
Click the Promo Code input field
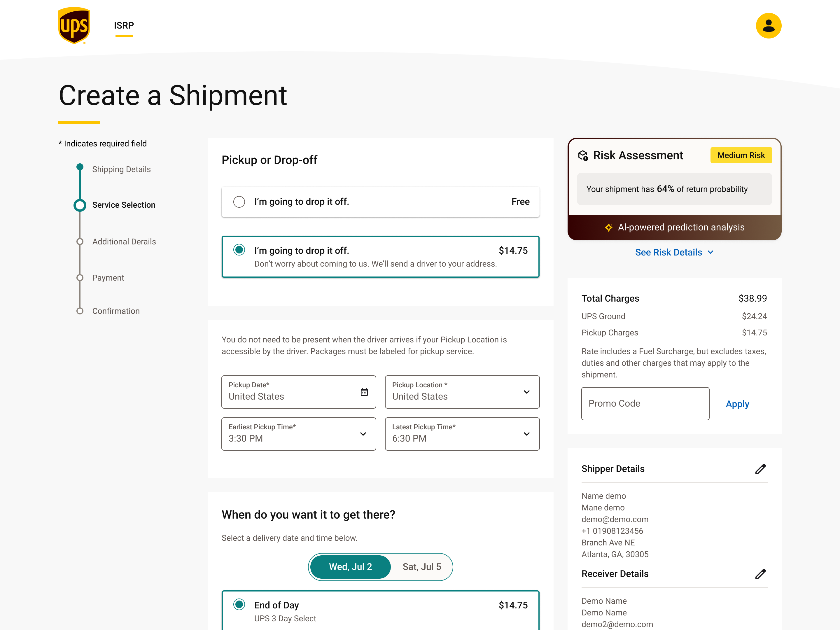tap(645, 403)
